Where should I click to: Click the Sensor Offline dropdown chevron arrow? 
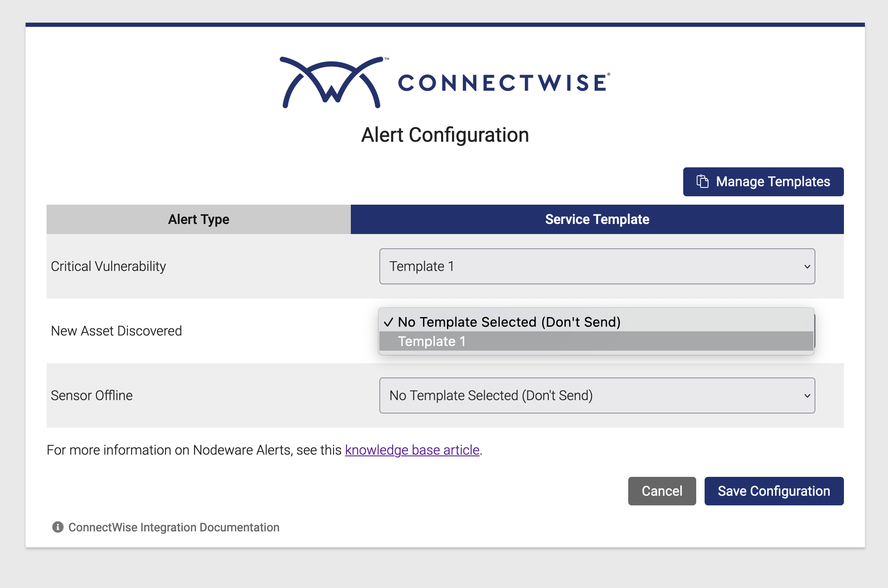click(807, 396)
